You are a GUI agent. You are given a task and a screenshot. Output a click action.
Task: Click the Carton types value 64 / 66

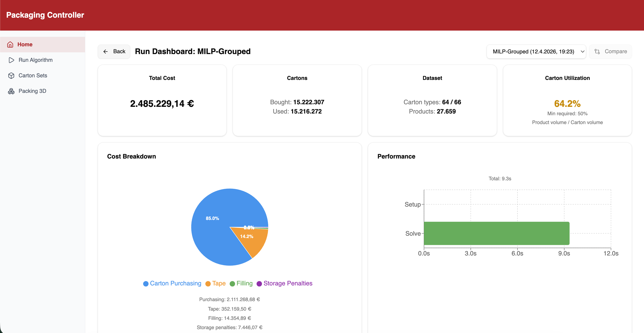pos(452,102)
